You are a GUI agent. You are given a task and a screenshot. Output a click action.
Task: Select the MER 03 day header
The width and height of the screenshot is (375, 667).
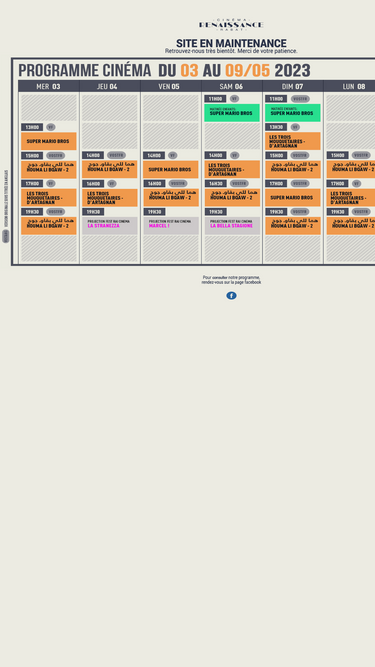48,86
